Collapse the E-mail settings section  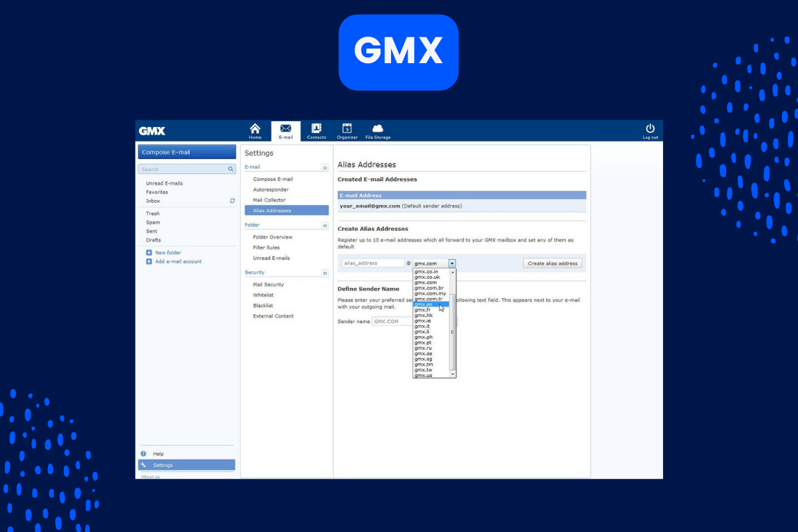325,168
